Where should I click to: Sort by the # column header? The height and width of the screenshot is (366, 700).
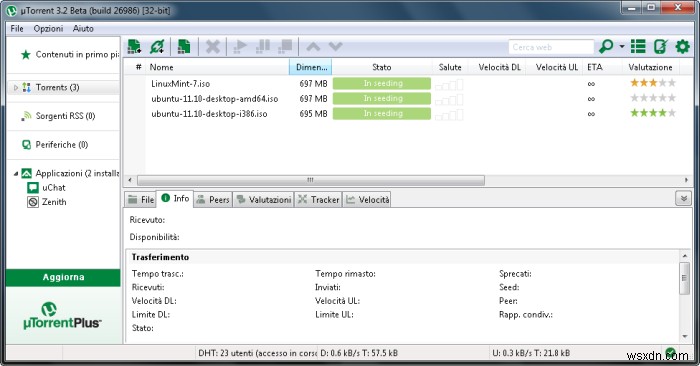click(138, 67)
